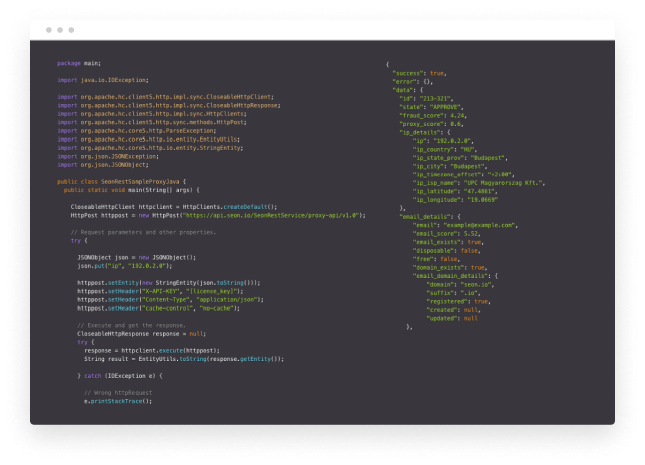
Task: Click the 'Execute and get the response' comment
Action: (x=131, y=326)
